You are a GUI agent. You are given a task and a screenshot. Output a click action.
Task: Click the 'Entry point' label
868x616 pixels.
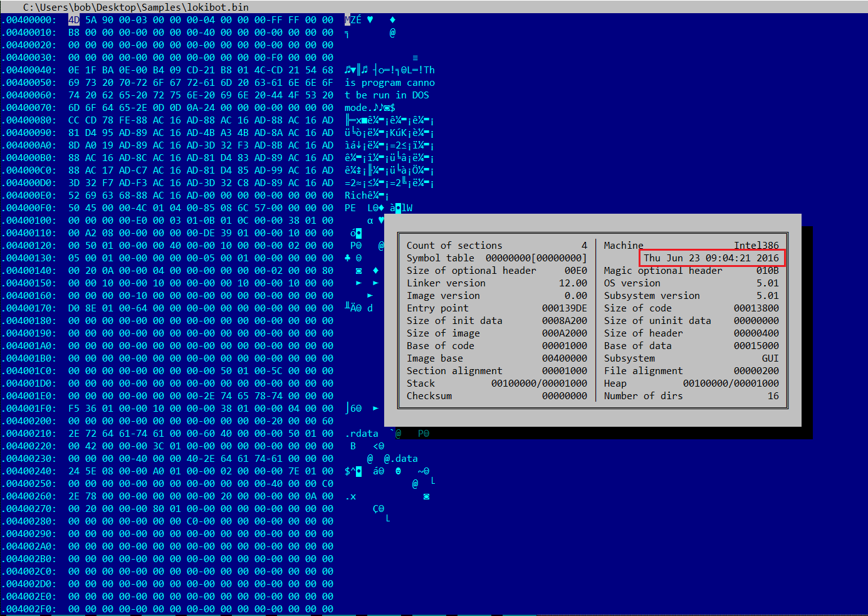[437, 308]
